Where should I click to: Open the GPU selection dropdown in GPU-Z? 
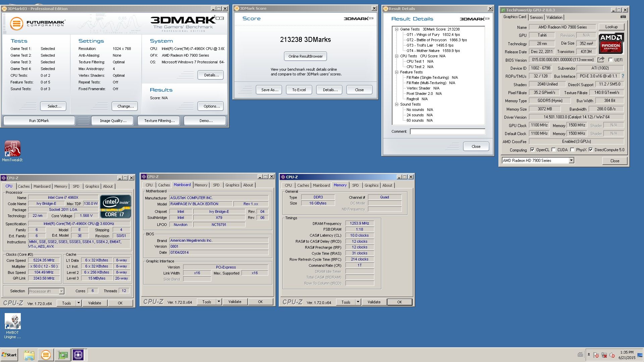(571, 161)
